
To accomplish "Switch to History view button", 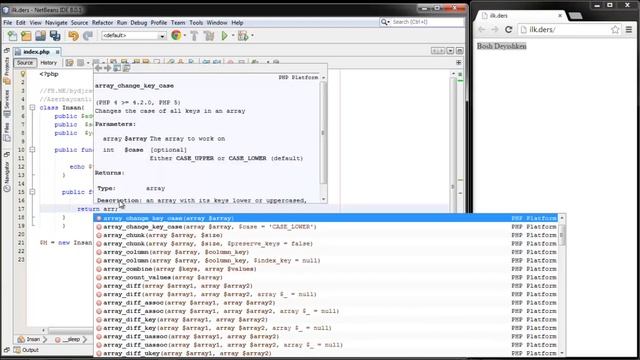I will click(49, 62).
